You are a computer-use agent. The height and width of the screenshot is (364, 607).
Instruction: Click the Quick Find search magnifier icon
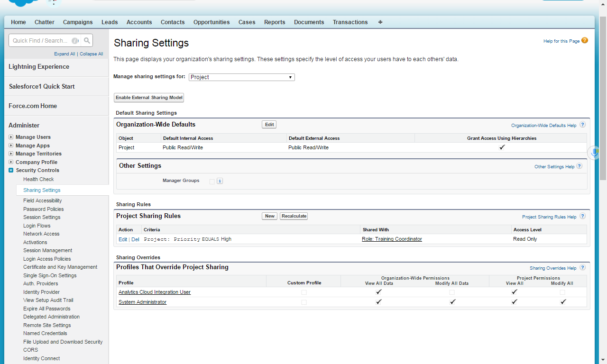[x=87, y=41]
